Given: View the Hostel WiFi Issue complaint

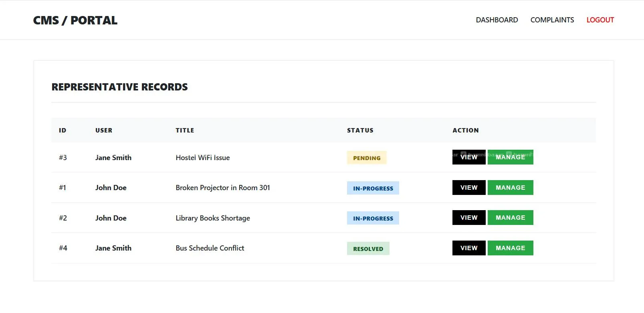Looking at the screenshot, I should 468,157.
